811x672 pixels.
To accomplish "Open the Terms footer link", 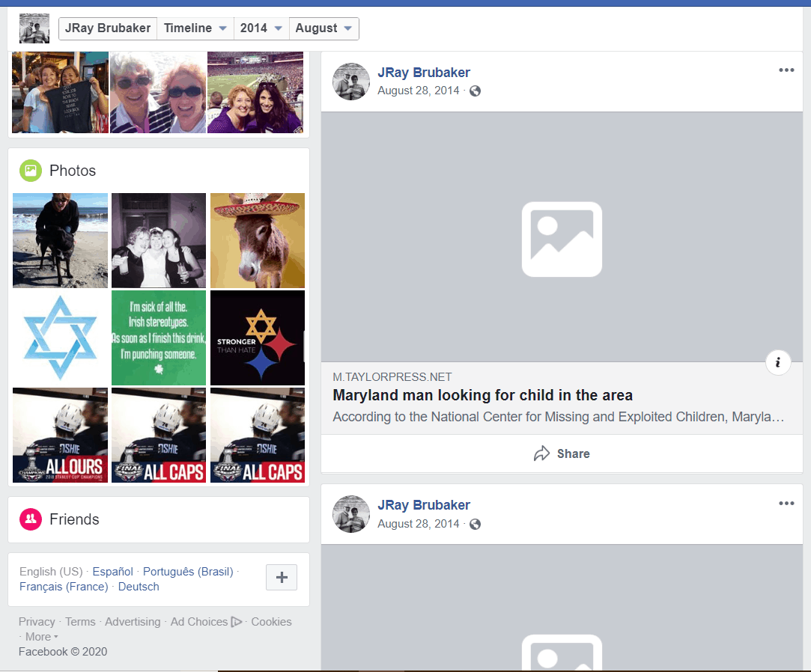I will click(80, 622).
